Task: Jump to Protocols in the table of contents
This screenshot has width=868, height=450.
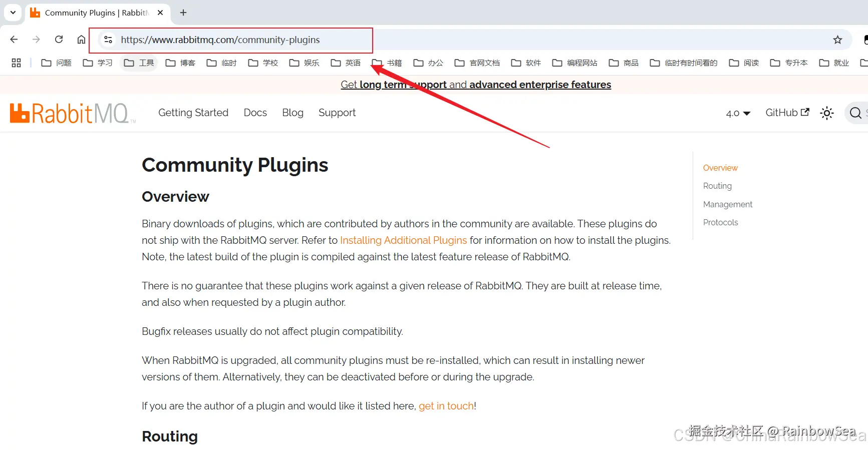Action: coord(721,222)
